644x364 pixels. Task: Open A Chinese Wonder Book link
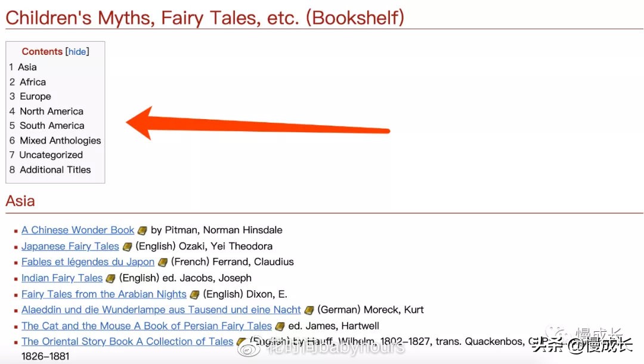pyautogui.click(x=78, y=230)
